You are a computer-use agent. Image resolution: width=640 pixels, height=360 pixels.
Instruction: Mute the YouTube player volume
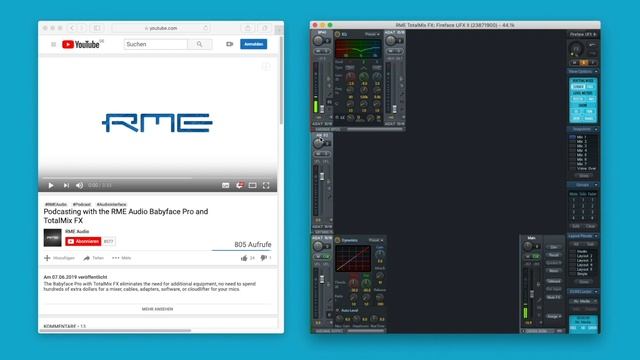(80, 185)
